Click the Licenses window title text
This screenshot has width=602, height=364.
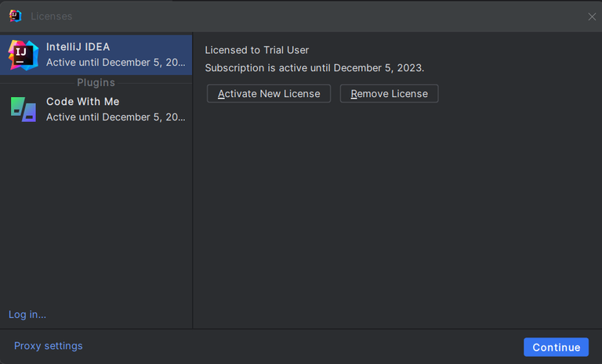pyautogui.click(x=52, y=16)
